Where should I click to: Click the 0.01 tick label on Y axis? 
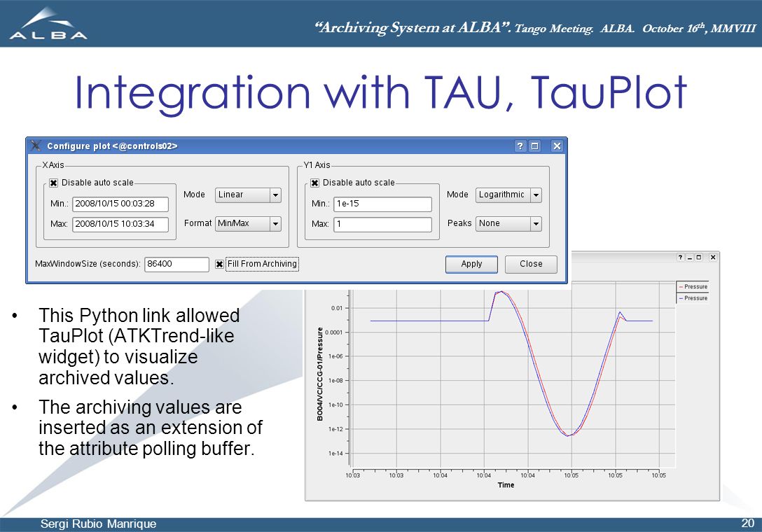pyautogui.click(x=337, y=308)
